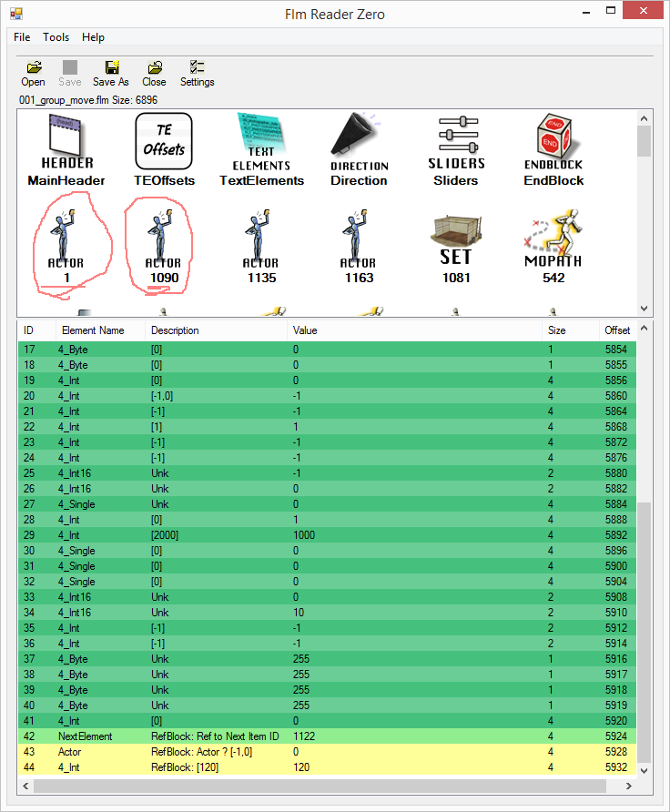
Task: Select row 17 at offset 5854
Action: (327, 349)
